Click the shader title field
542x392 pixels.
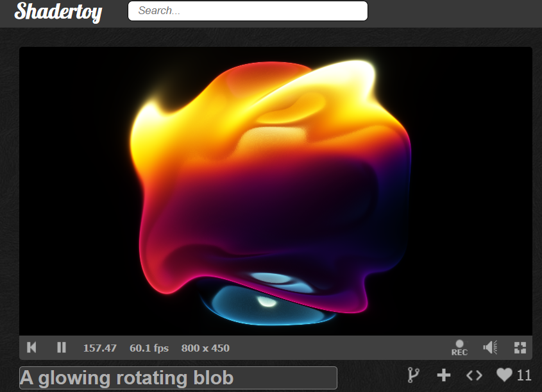[x=178, y=378]
